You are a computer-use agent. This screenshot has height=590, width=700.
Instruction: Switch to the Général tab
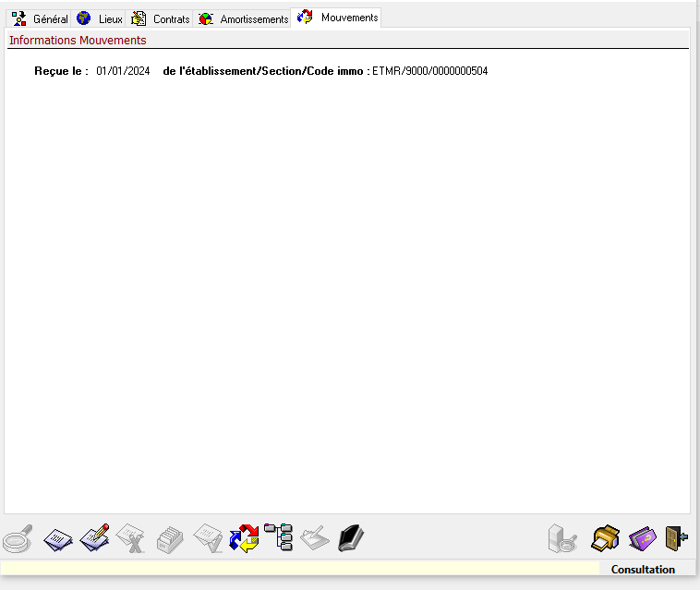tap(41, 18)
